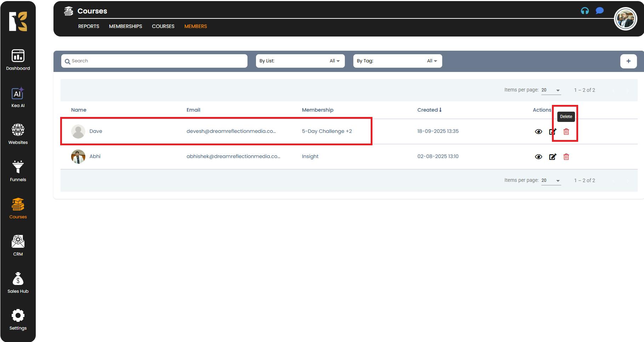
Task: Edit the member Abhi
Action: point(552,157)
